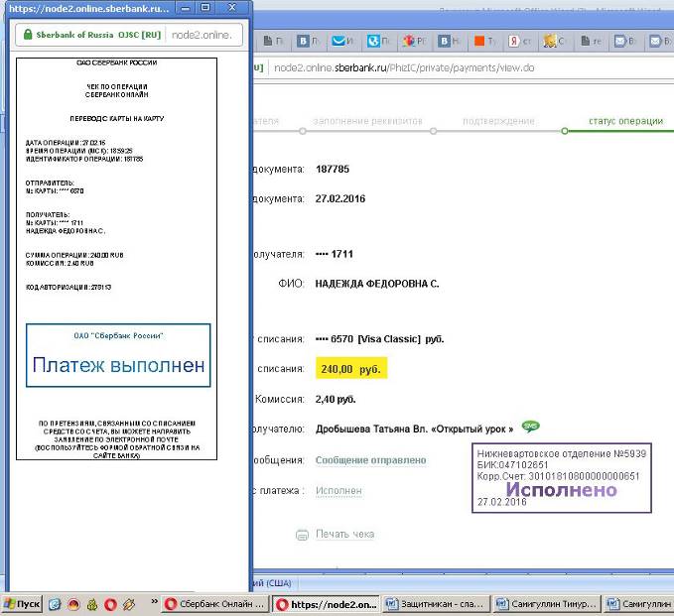Click document number 187785
Viewport: 674px width, 616px height.
[333, 169]
